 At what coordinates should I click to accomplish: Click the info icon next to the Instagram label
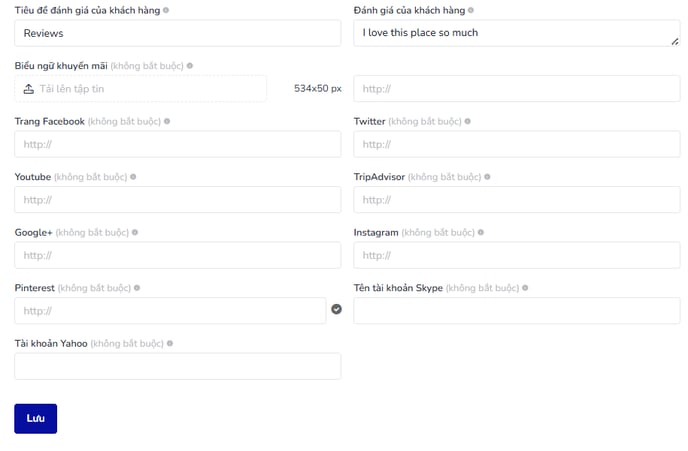coord(481,232)
